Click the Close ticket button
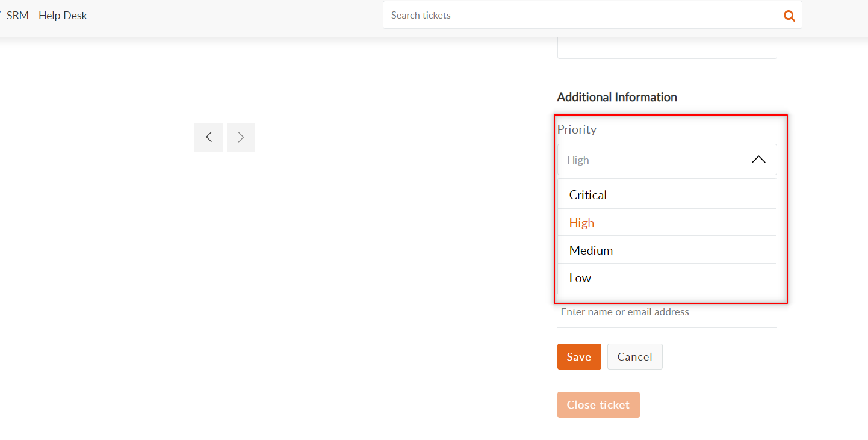 tap(598, 405)
